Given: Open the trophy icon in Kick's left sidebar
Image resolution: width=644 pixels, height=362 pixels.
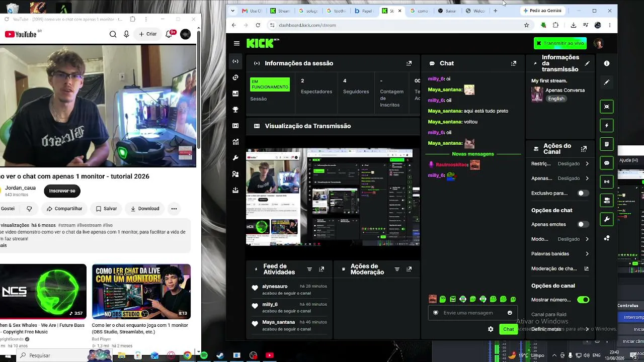Looking at the screenshot, I should [x=235, y=110].
